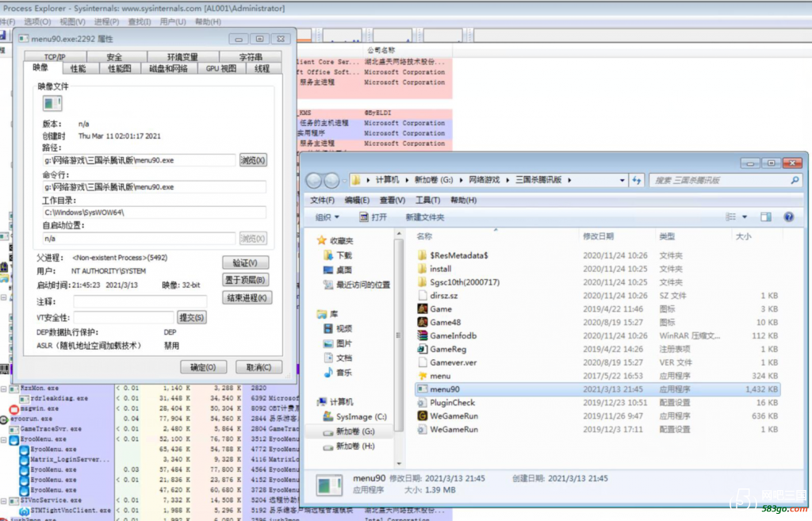Toggle the preview pane icon
Screen dimensions: 812x521
click(x=766, y=217)
